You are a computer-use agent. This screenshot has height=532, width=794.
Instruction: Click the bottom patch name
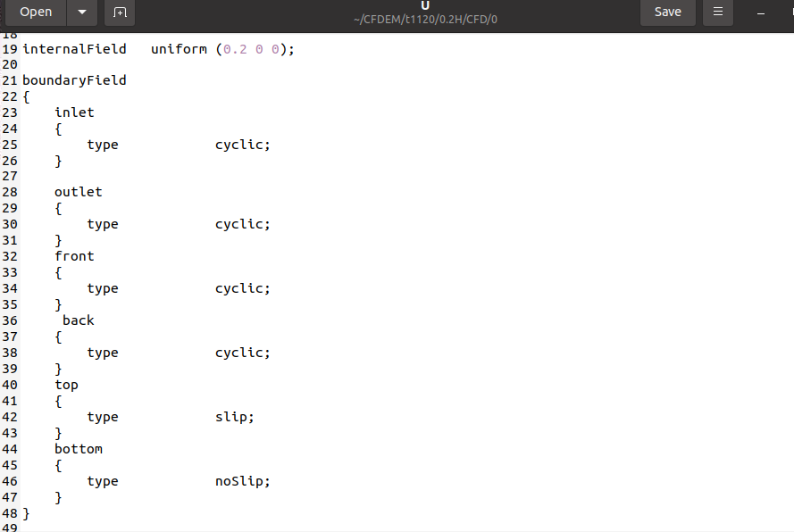click(79, 449)
